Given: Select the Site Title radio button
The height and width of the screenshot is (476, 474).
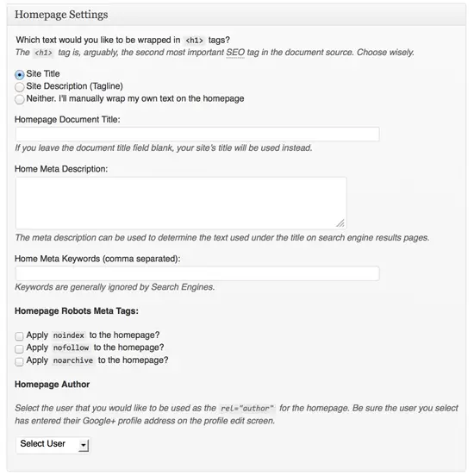Looking at the screenshot, I should pyautogui.click(x=20, y=74).
